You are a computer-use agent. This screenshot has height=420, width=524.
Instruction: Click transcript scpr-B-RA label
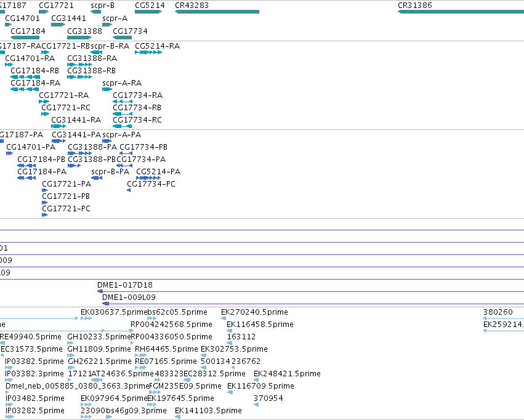pos(110,46)
